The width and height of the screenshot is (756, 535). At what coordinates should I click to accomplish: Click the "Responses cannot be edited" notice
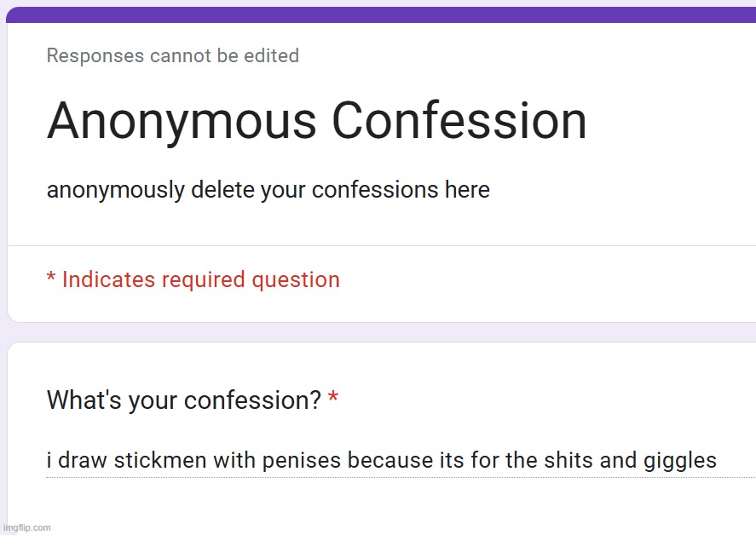(x=172, y=56)
